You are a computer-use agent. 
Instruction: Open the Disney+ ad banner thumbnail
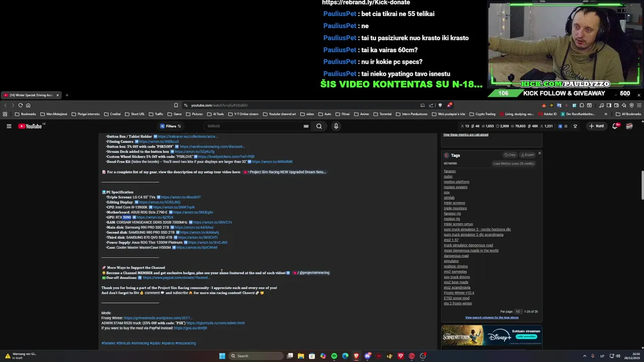tap(492, 335)
